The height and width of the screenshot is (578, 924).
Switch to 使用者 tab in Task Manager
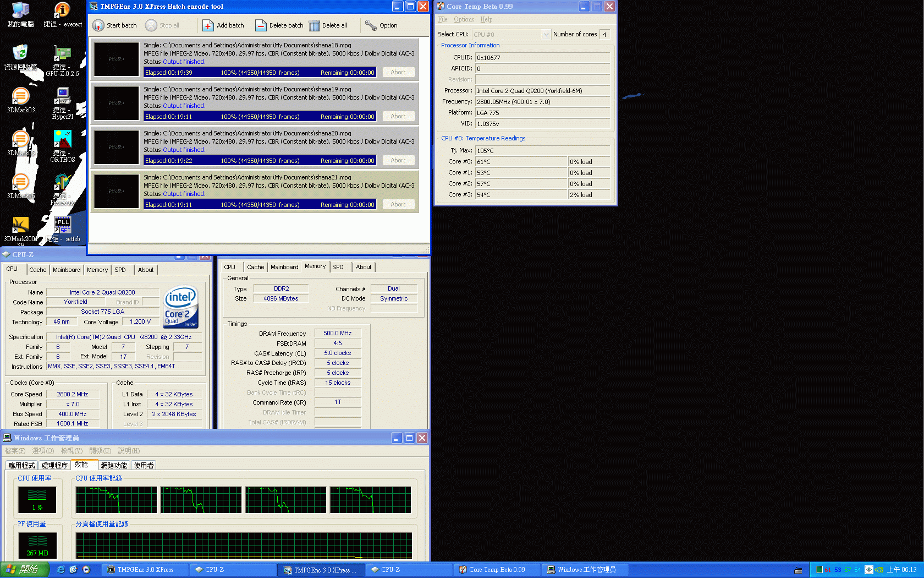coord(144,466)
